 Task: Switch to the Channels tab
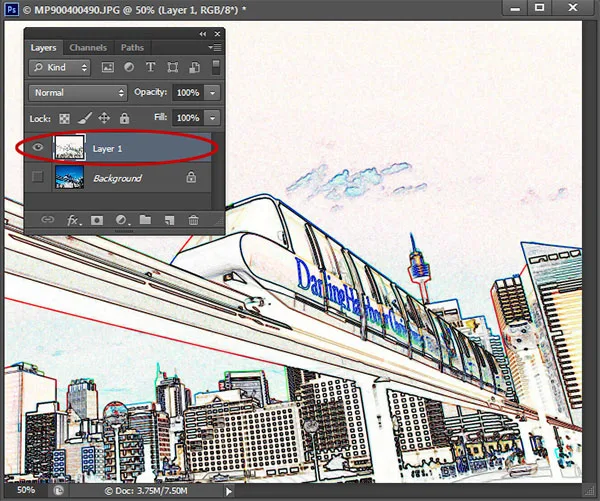click(88, 48)
